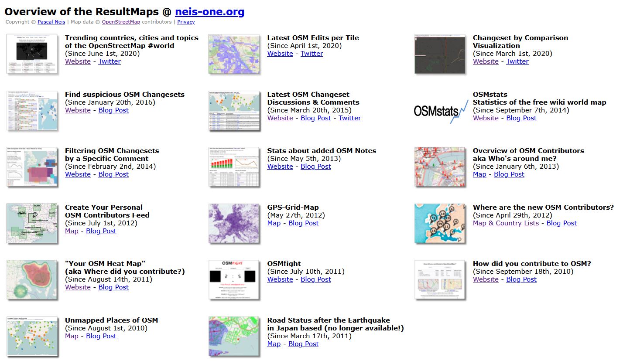Click Your OSM Heat Map thumbnail
The image size is (623, 364).
[32, 280]
